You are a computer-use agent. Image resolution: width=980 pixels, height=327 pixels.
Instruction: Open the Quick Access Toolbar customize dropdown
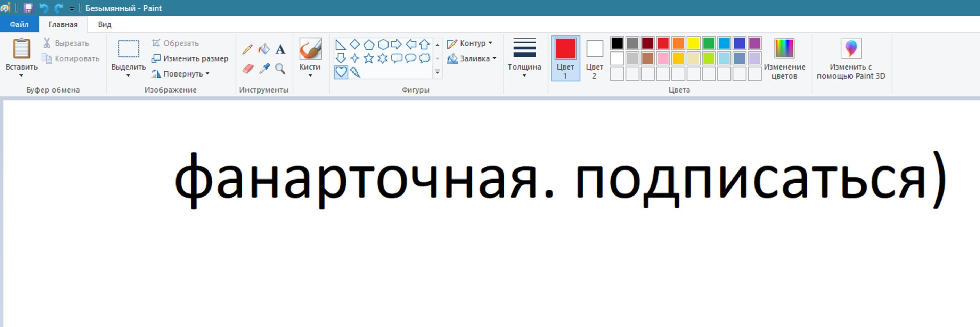72,8
